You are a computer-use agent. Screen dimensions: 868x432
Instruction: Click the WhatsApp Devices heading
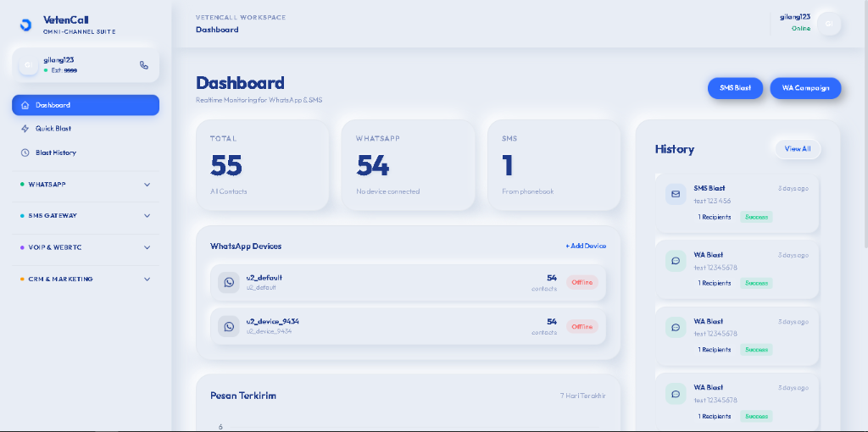[246, 246]
